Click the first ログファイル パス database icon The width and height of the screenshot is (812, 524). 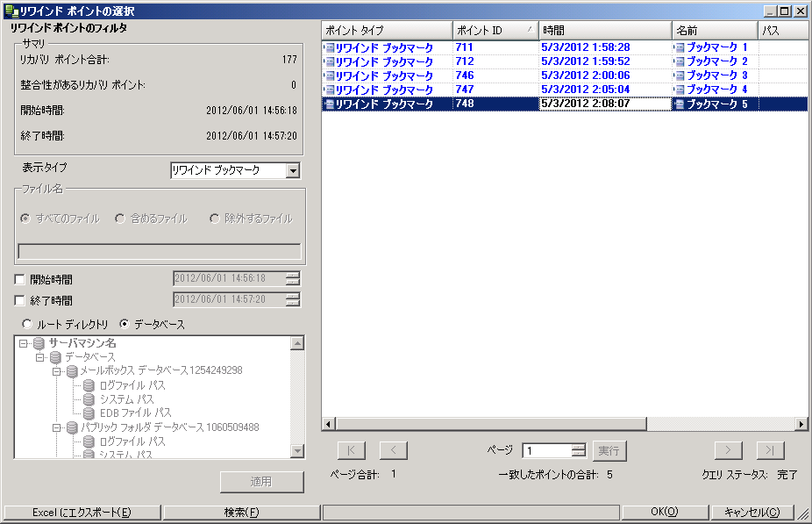[x=89, y=385]
